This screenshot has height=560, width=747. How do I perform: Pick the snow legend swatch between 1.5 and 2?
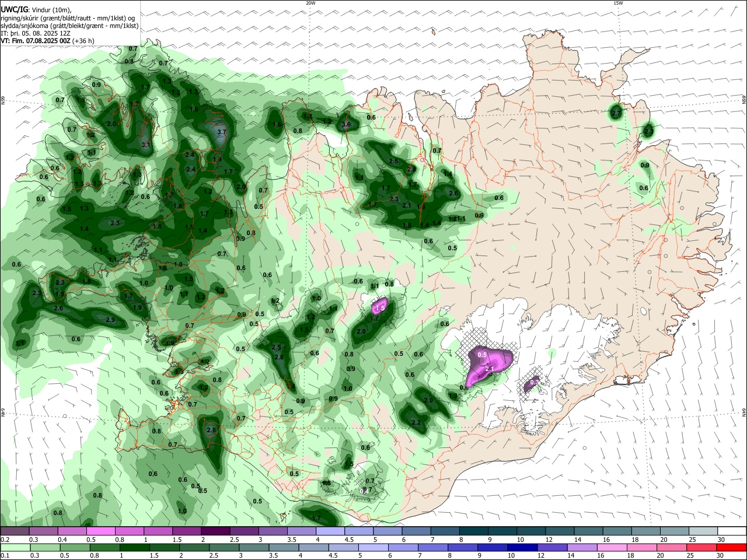click(x=187, y=531)
